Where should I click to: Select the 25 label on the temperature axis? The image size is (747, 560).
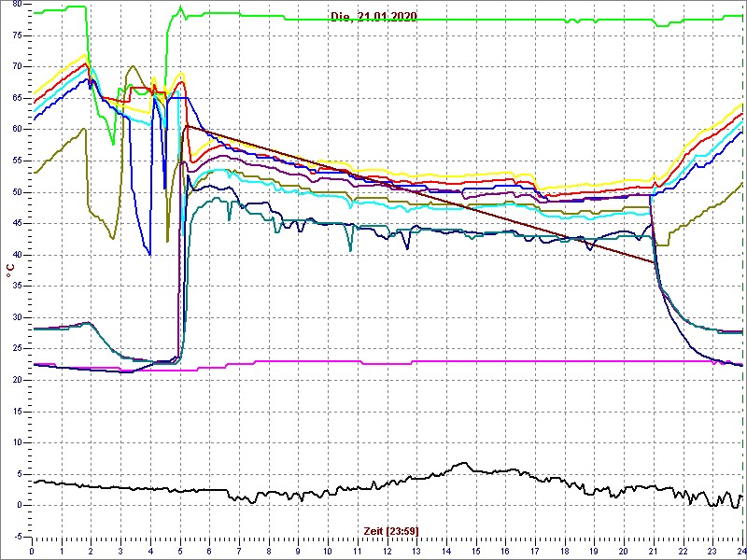tap(19, 349)
